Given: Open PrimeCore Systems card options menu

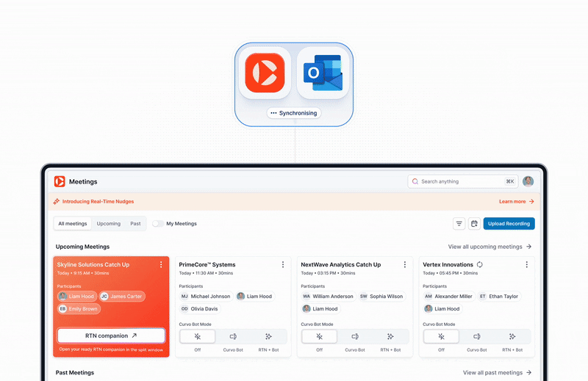Looking at the screenshot, I should click(x=283, y=264).
